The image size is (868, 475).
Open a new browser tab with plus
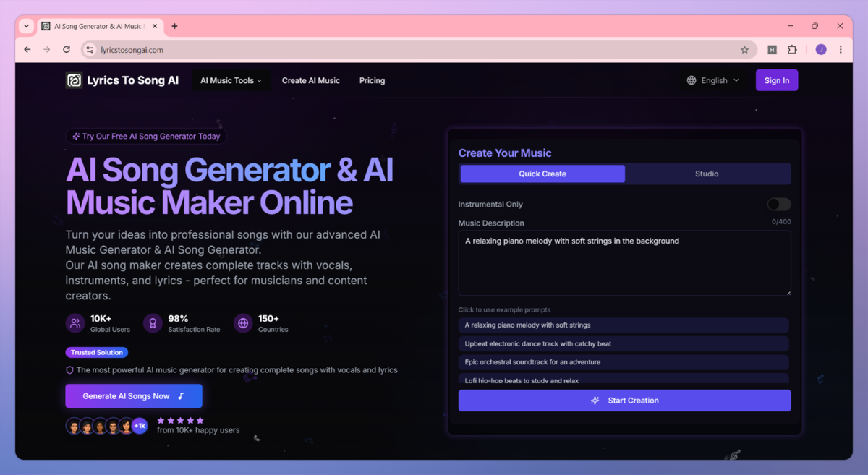[174, 26]
